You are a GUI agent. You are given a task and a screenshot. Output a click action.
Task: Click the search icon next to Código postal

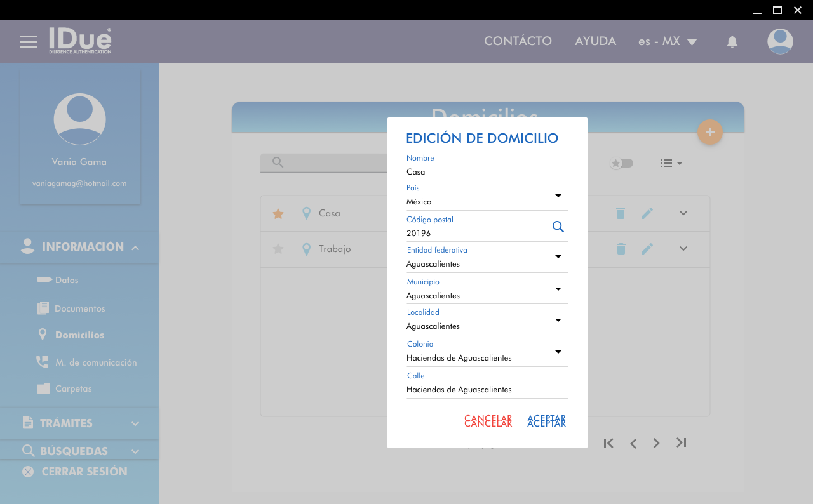(558, 227)
